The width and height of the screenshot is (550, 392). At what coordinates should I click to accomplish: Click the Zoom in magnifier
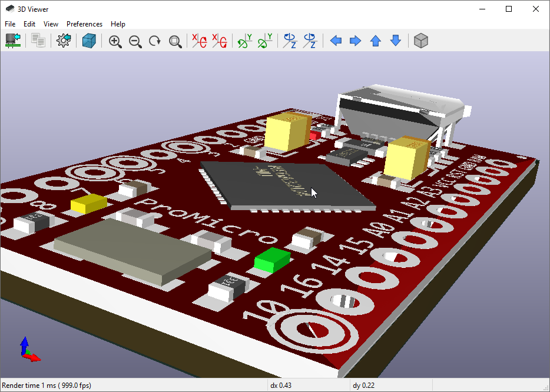coord(115,41)
